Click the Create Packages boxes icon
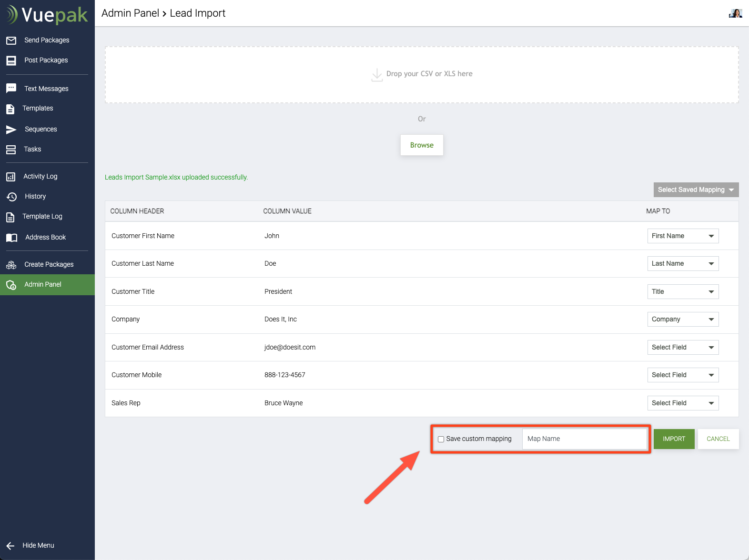 11,265
